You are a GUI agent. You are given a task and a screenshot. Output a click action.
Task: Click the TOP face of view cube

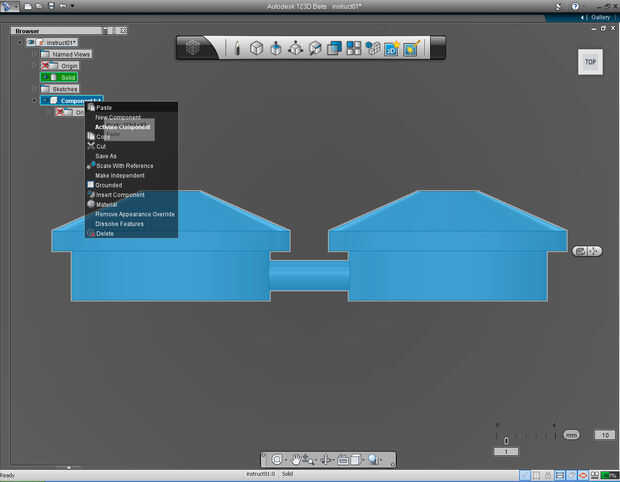(x=590, y=62)
